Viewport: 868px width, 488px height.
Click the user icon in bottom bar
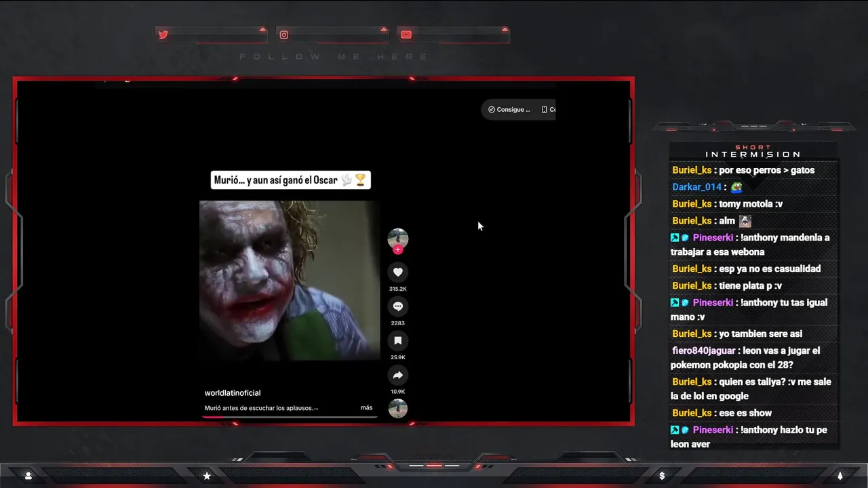point(28,476)
